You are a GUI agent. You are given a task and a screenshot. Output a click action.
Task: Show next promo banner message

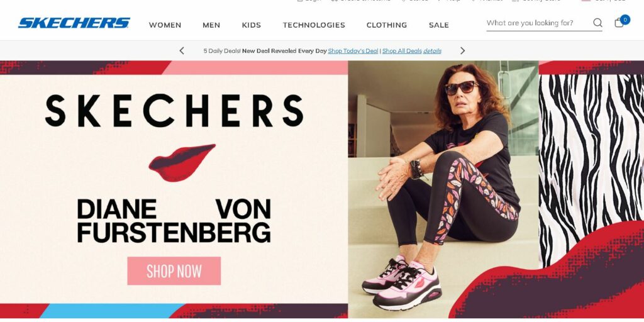coord(462,50)
